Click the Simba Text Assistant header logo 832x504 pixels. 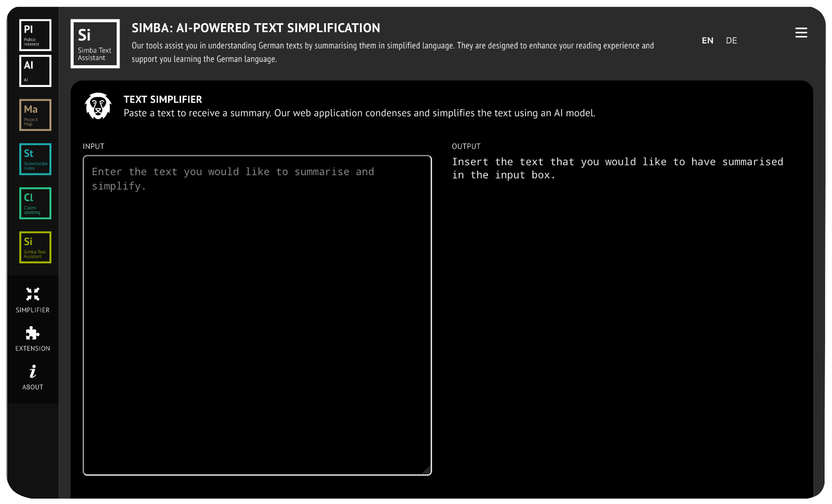click(95, 43)
